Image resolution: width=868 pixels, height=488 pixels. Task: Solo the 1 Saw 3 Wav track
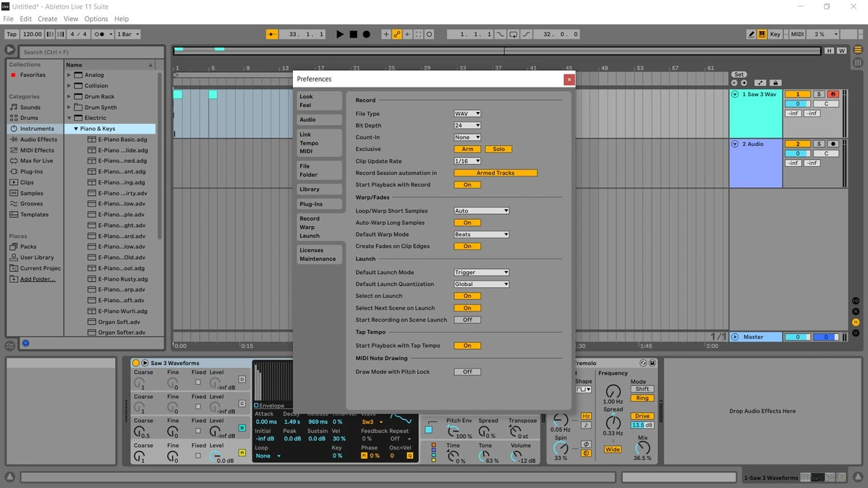point(820,95)
